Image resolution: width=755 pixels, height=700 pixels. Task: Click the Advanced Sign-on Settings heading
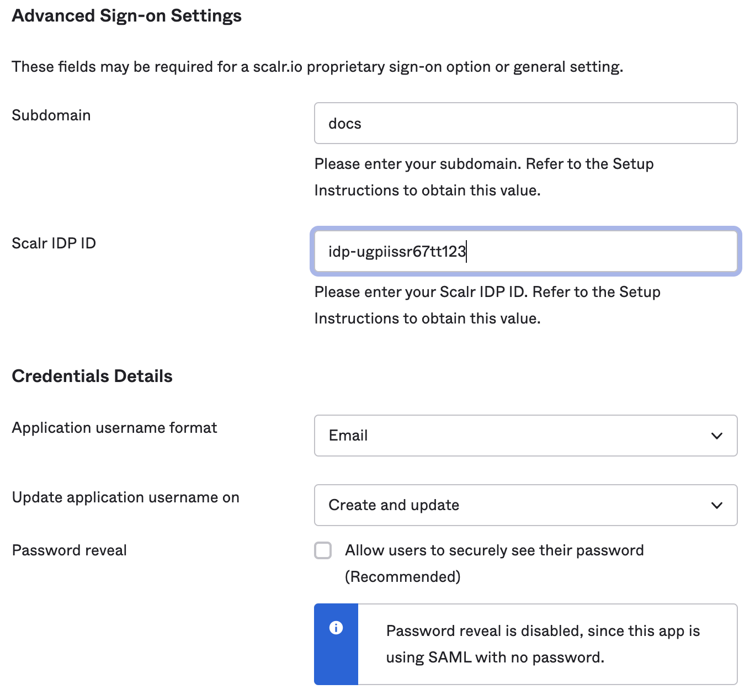(x=127, y=16)
